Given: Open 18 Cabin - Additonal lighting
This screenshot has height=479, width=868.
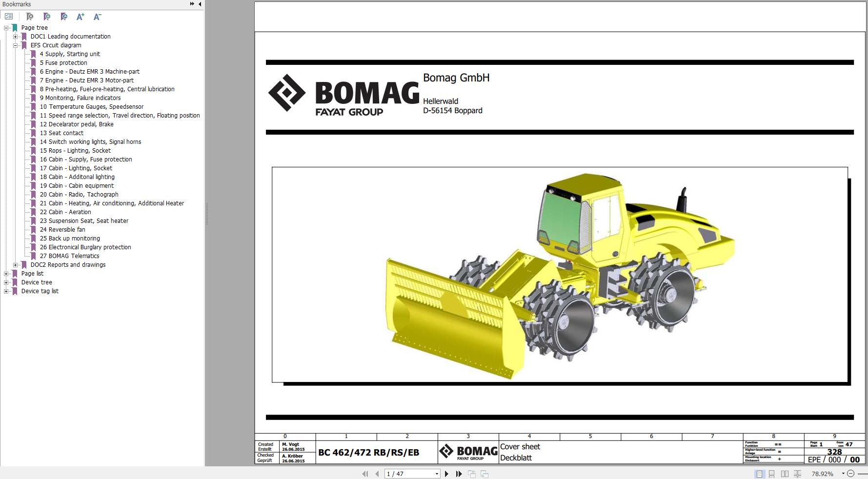Looking at the screenshot, I should [x=77, y=177].
